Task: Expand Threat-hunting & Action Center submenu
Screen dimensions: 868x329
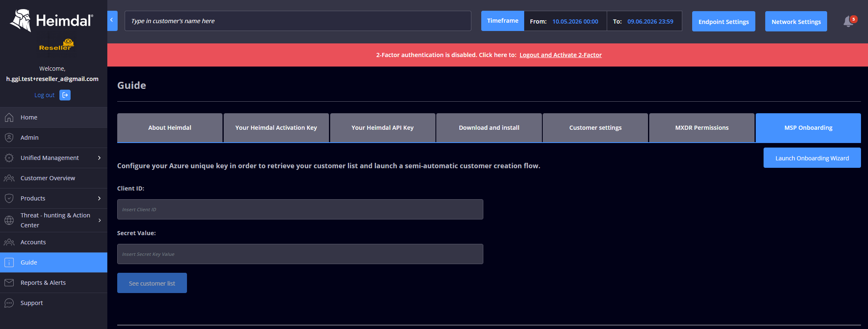Action: point(99,220)
